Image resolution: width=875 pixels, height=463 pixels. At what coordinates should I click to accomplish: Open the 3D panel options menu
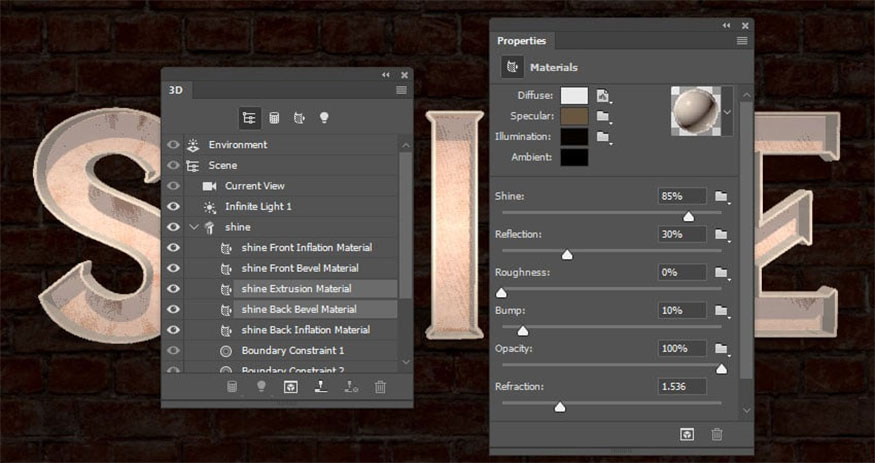[x=401, y=90]
